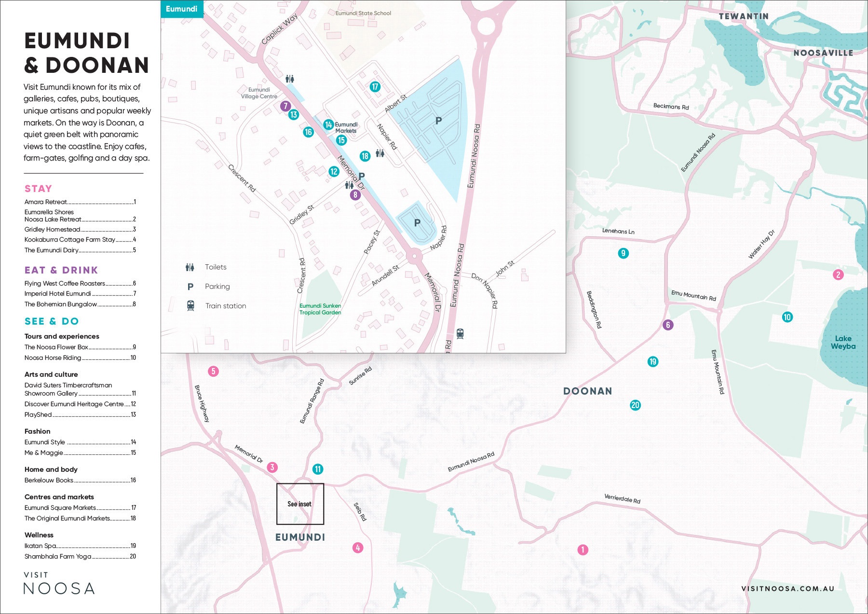
Task: Select Discover Eumundi Heritage Centre entry
Action: [x=80, y=404]
